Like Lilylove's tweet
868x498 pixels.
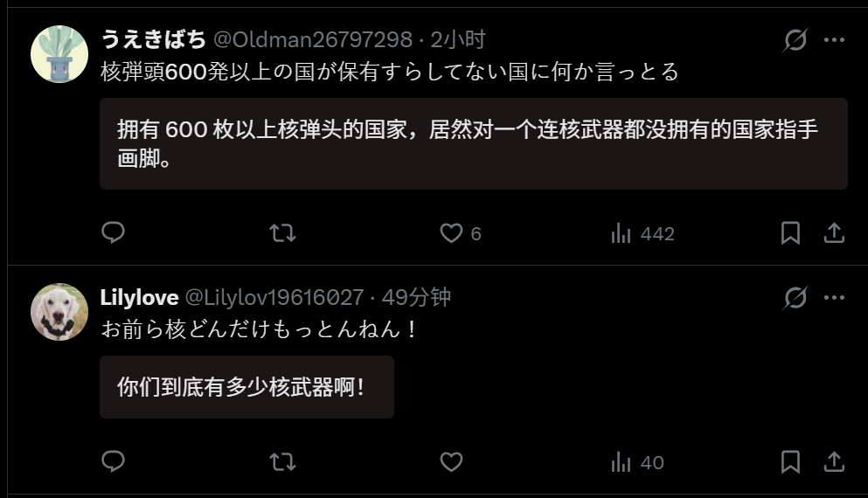pyautogui.click(x=451, y=461)
